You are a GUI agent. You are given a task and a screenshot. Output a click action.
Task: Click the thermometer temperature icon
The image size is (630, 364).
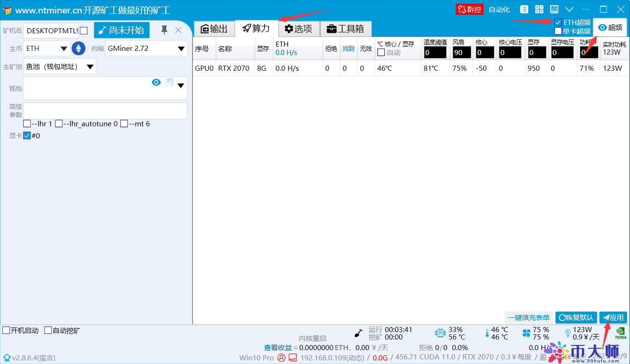point(487,333)
